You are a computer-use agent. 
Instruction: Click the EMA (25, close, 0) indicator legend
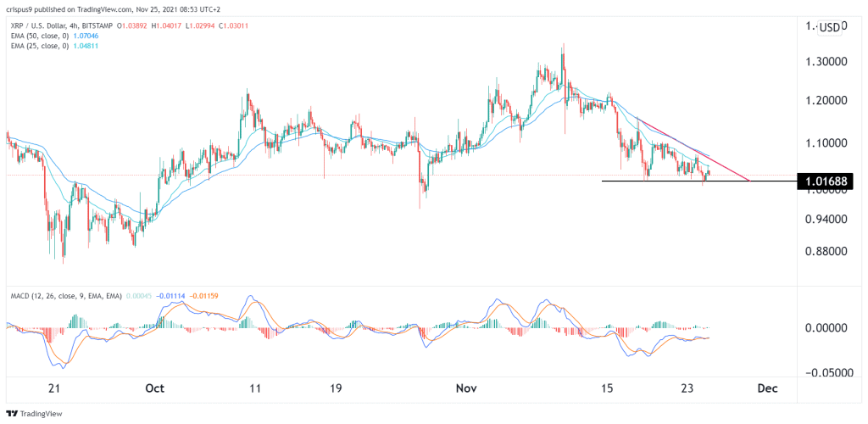tap(41, 46)
